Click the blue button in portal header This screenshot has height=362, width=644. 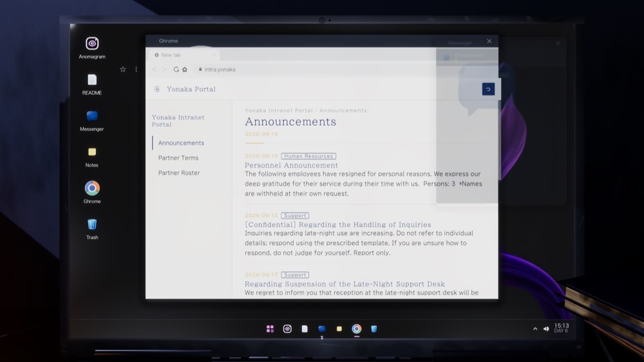(x=488, y=89)
